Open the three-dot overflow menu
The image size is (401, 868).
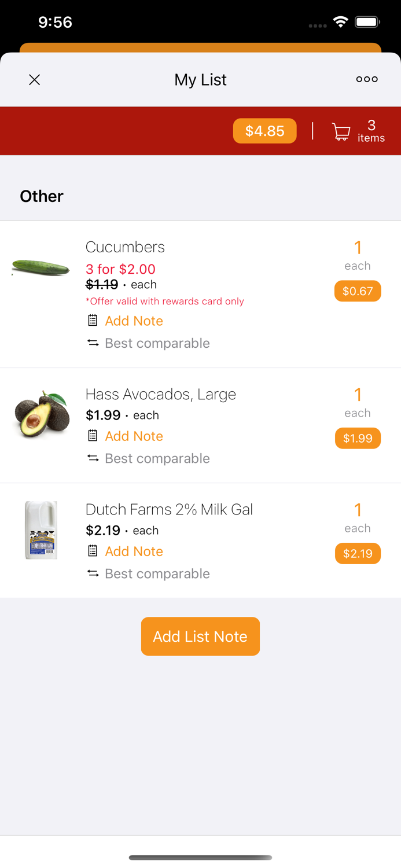(x=367, y=79)
